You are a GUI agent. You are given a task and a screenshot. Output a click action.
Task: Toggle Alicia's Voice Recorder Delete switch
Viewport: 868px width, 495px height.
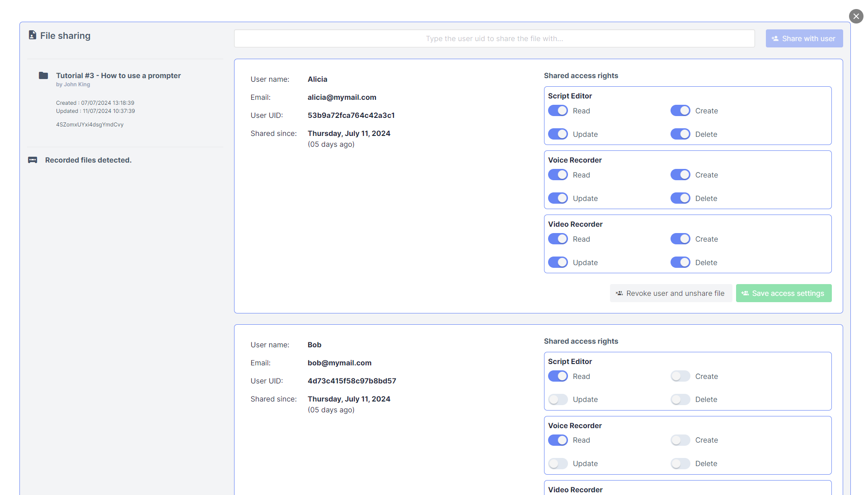(680, 198)
